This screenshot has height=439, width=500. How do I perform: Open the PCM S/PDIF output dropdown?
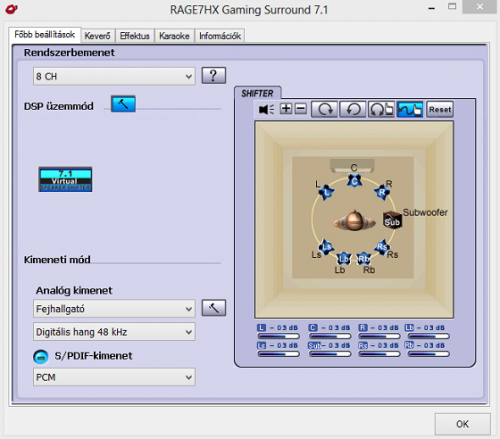click(114, 377)
